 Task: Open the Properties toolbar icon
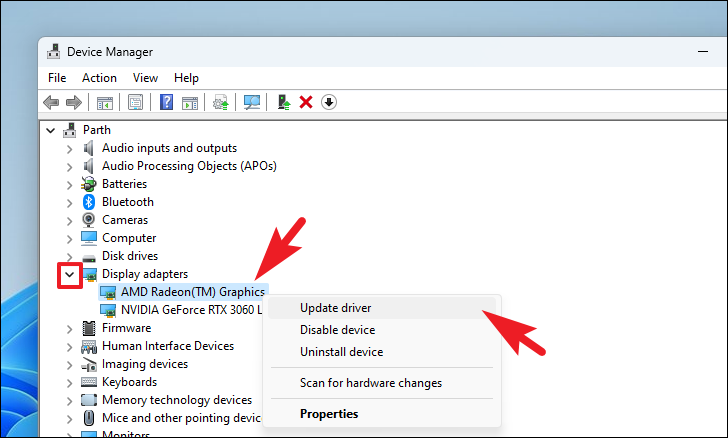[136, 102]
